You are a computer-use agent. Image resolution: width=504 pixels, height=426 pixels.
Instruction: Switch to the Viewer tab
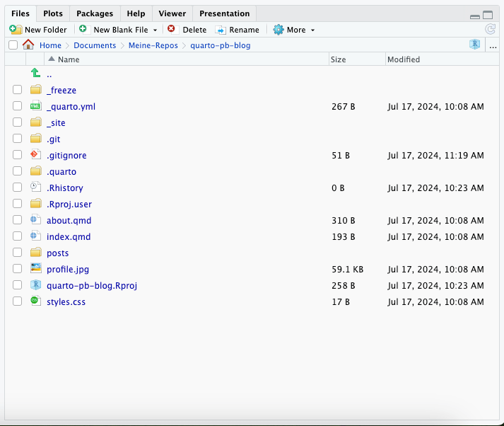click(x=172, y=13)
